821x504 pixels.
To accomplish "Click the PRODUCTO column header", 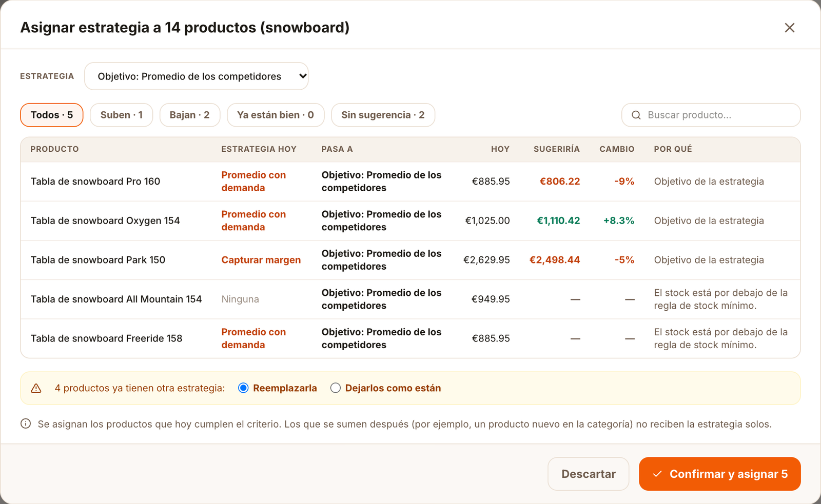I will (54, 149).
